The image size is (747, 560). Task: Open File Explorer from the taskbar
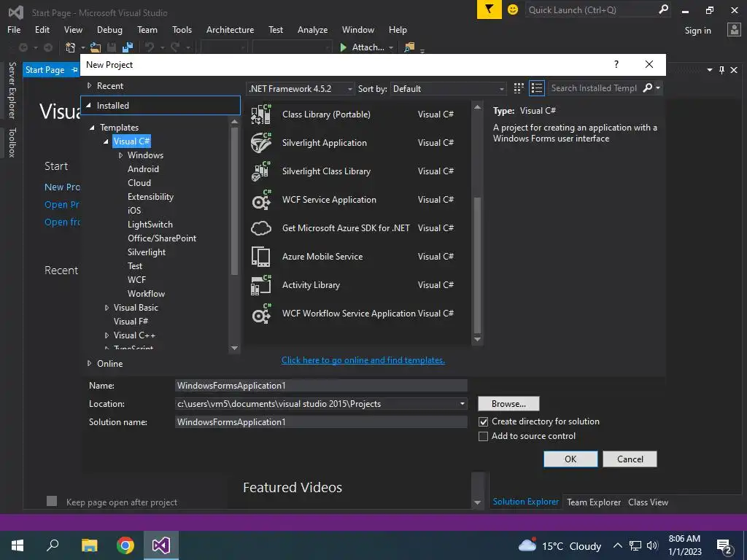[89, 545]
